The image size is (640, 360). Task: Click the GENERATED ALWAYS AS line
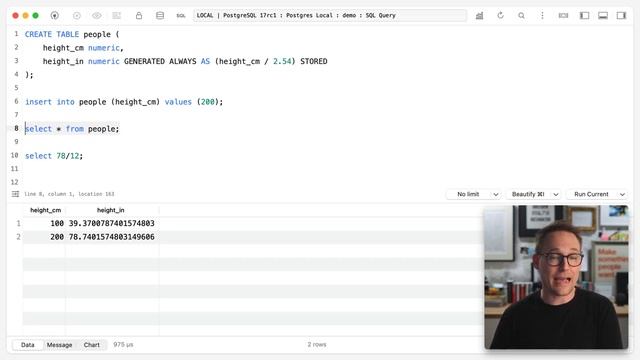(185, 61)
